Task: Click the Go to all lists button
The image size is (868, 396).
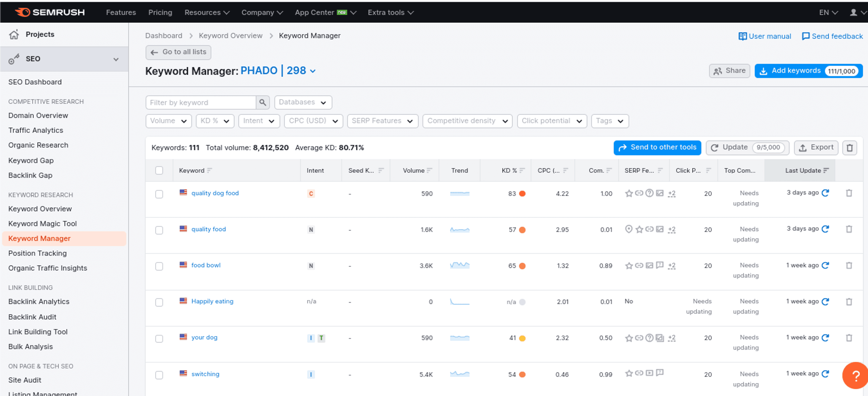Action: [178, 52]
